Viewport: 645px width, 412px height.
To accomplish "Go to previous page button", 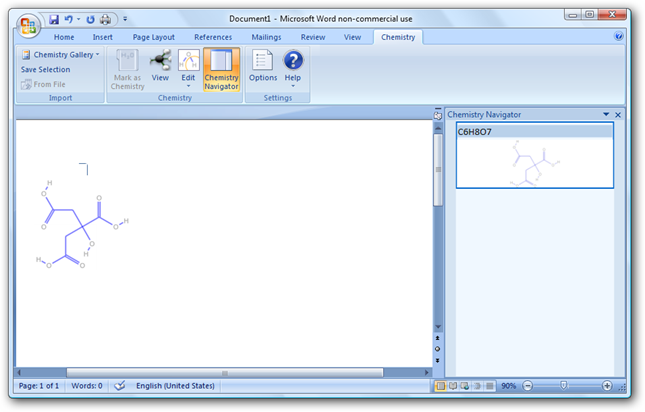I will point(438,338).
